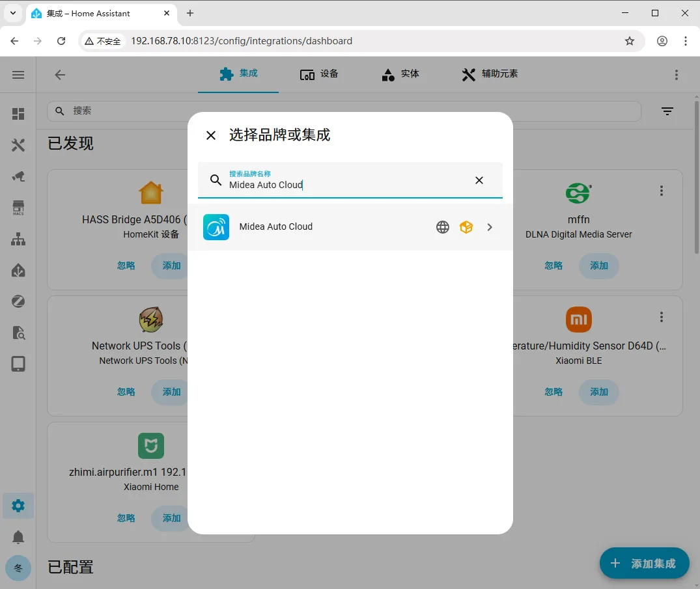Click the 添加集成 floating button
The width and height of the screenshot is (700, 589).
click(x=644, y=563)
